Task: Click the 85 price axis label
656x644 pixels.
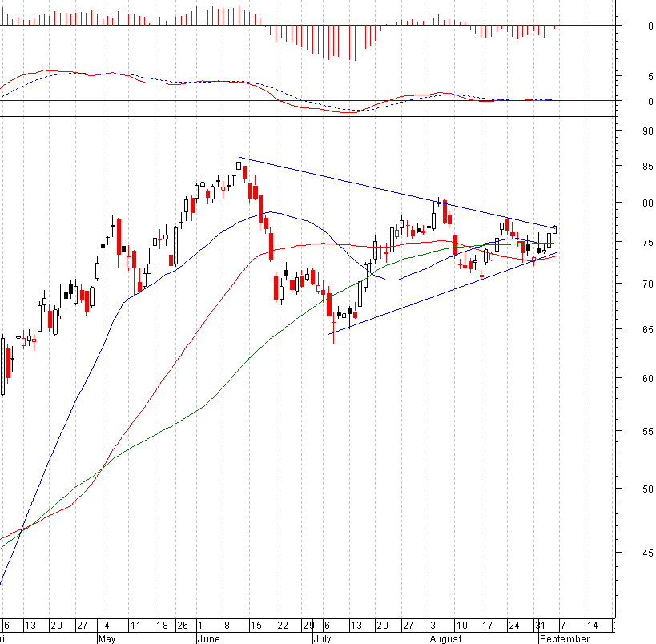Action: (648, 167)
